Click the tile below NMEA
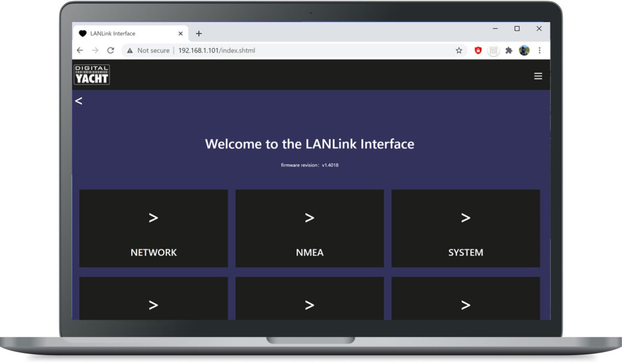 tap(310, 298)
